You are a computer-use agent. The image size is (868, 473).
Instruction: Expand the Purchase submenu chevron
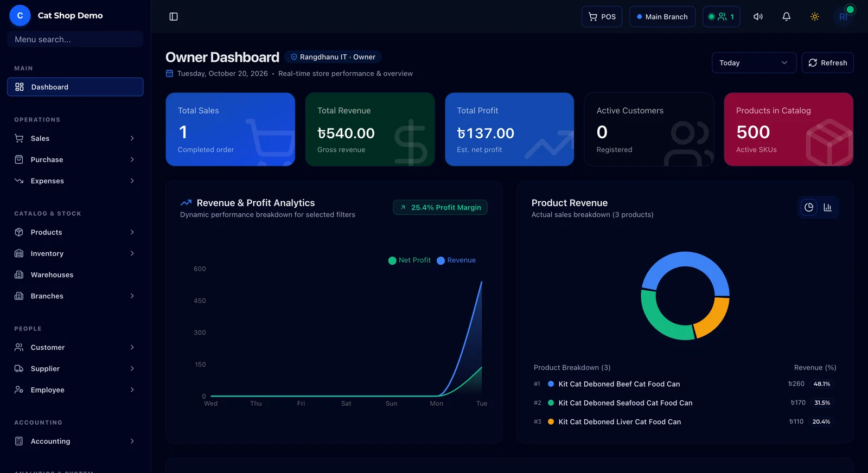132,159
